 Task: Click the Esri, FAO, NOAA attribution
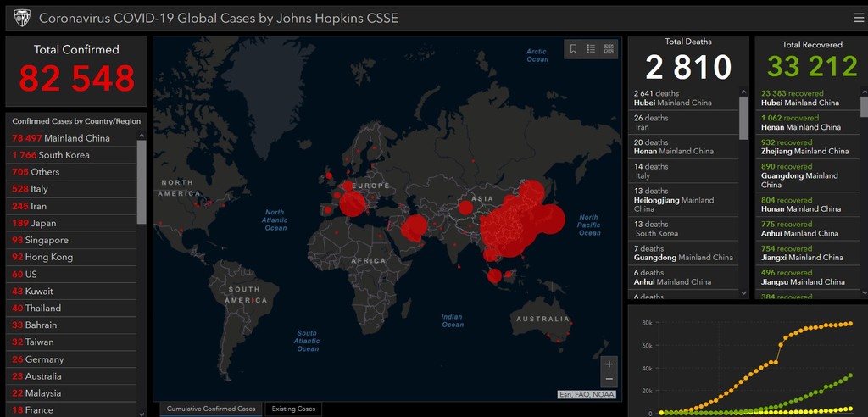tap(587, 394)
